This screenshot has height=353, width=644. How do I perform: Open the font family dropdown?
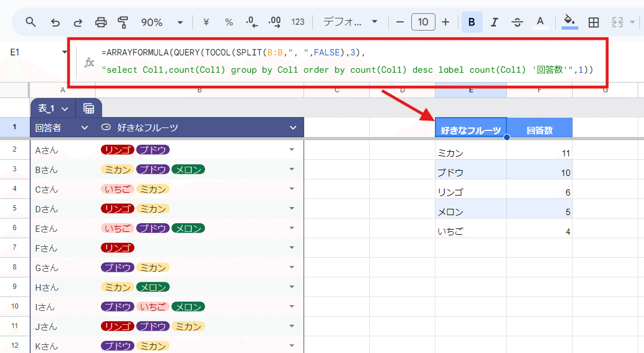tap(350, 22)
